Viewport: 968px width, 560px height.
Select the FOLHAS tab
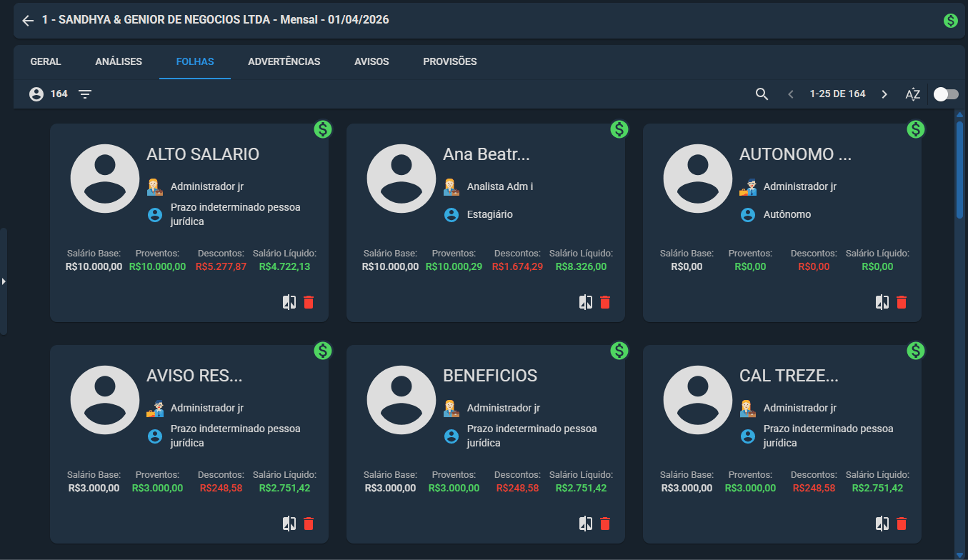coord(195,61)
